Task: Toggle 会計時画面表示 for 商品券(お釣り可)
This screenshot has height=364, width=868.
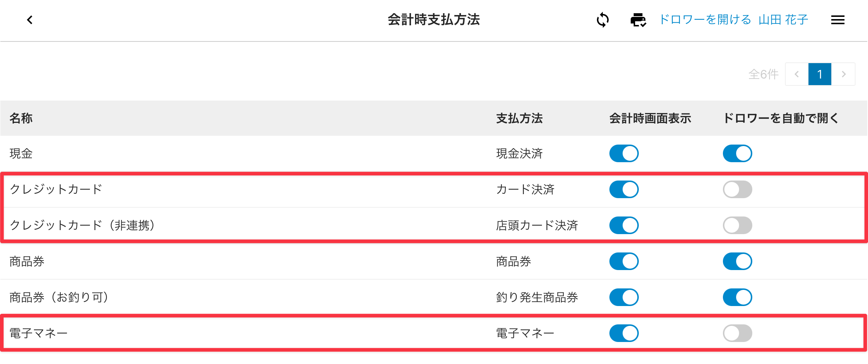Action: pyautogui.click(x=624, y=297)
